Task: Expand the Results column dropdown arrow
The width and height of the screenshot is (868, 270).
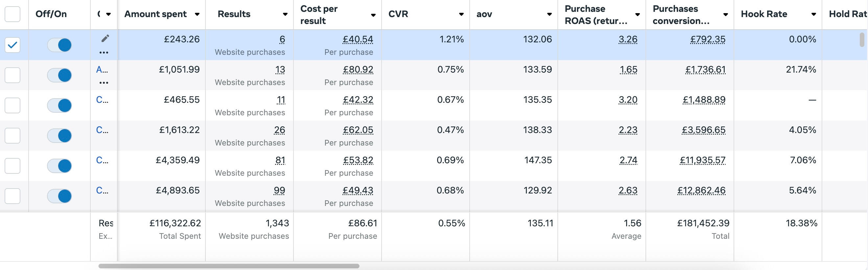Action: (285, 14)
